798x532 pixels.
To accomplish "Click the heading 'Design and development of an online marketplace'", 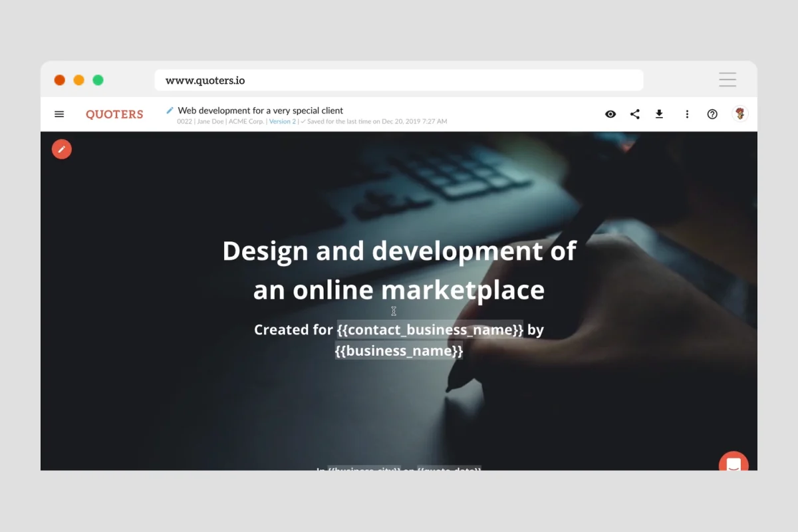I will click(399, 270).
